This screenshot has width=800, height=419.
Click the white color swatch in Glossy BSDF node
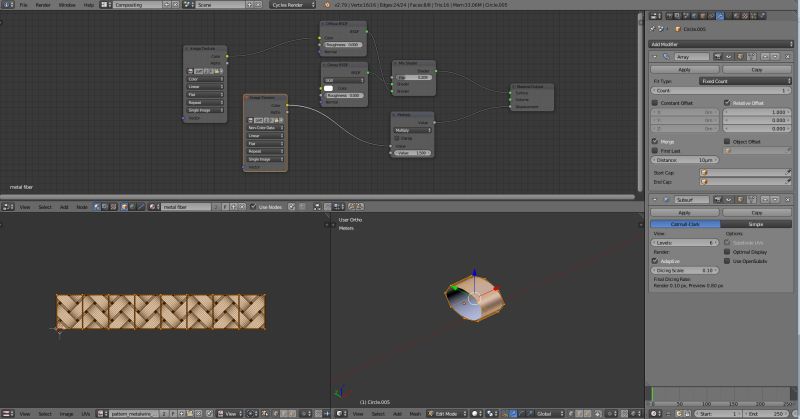click(x=328, y=88)
